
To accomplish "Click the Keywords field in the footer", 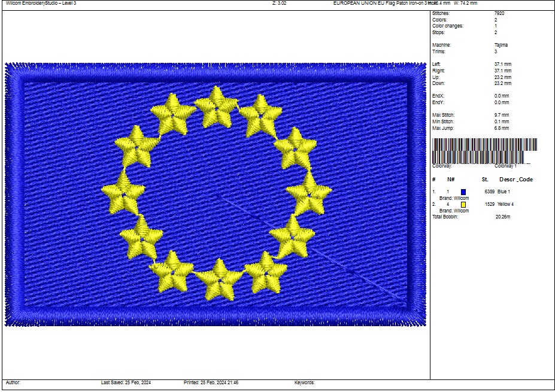I will coord(304,382).
